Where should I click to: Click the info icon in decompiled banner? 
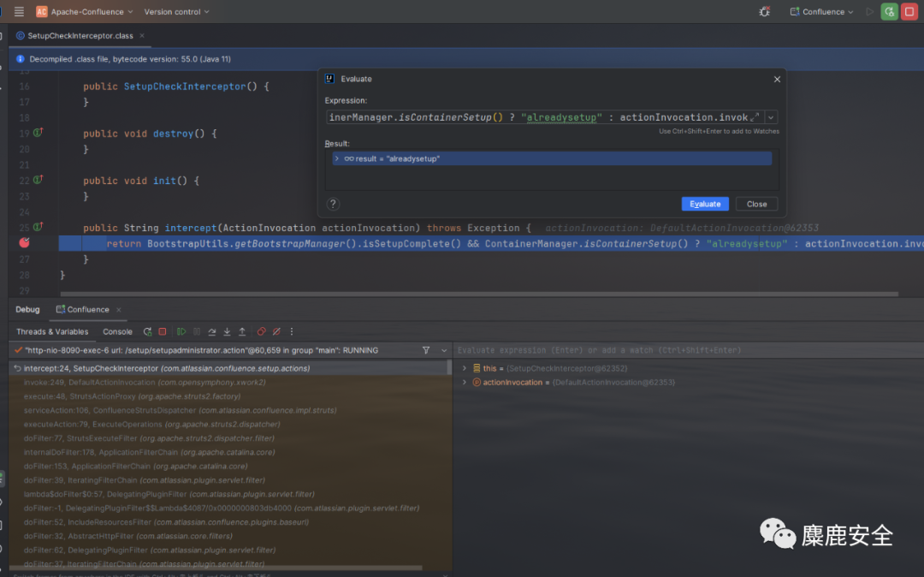pos(21,59)
